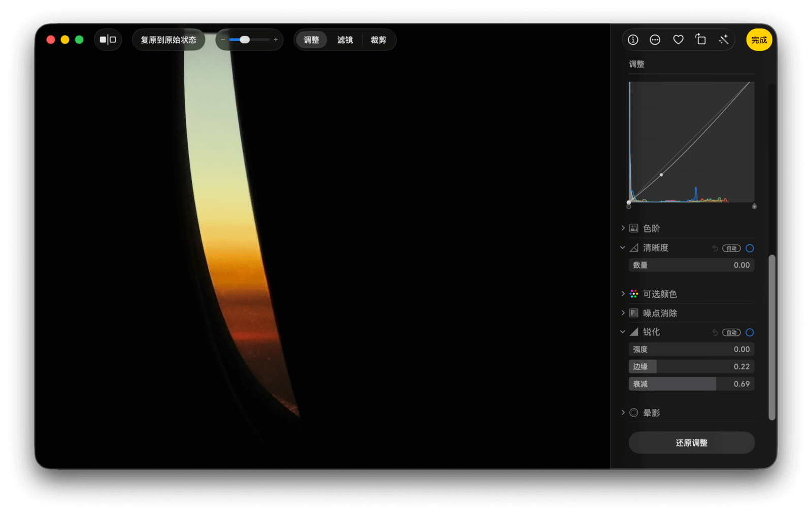Switch to the 滤镜 tab

tap(345, 40)
